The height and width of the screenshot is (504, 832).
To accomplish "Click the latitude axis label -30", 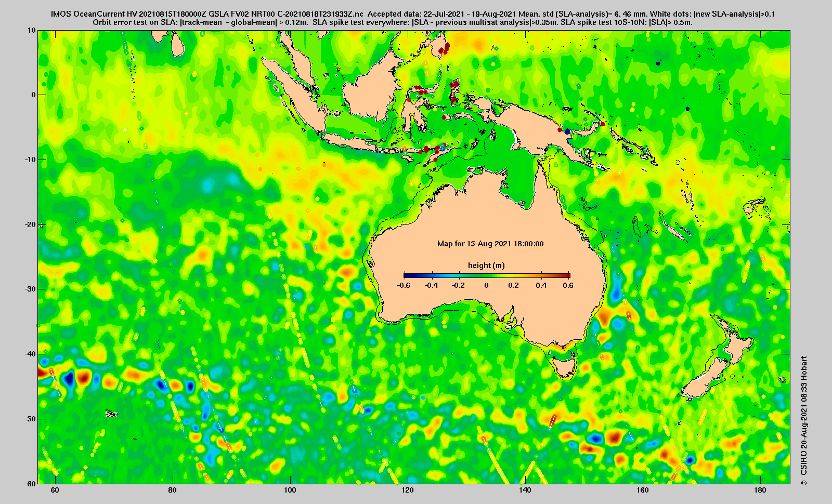I will pyautogui.click(x=31, y=289).
